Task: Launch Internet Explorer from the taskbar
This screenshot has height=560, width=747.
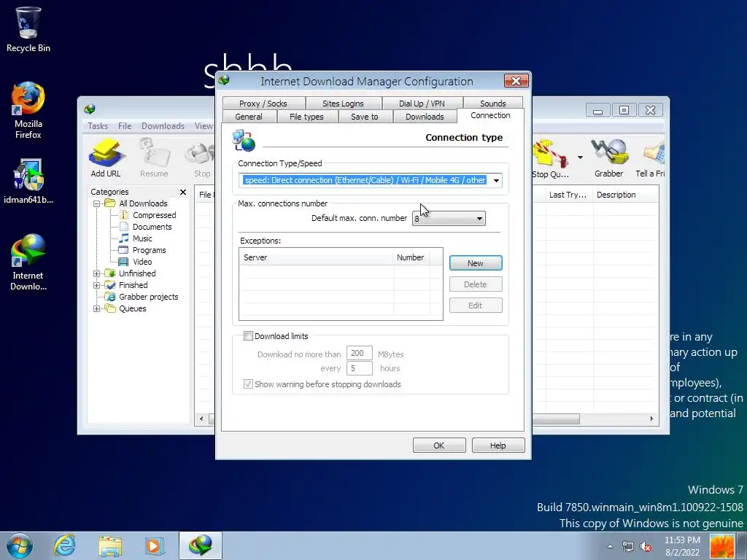Action: [64, 545]
